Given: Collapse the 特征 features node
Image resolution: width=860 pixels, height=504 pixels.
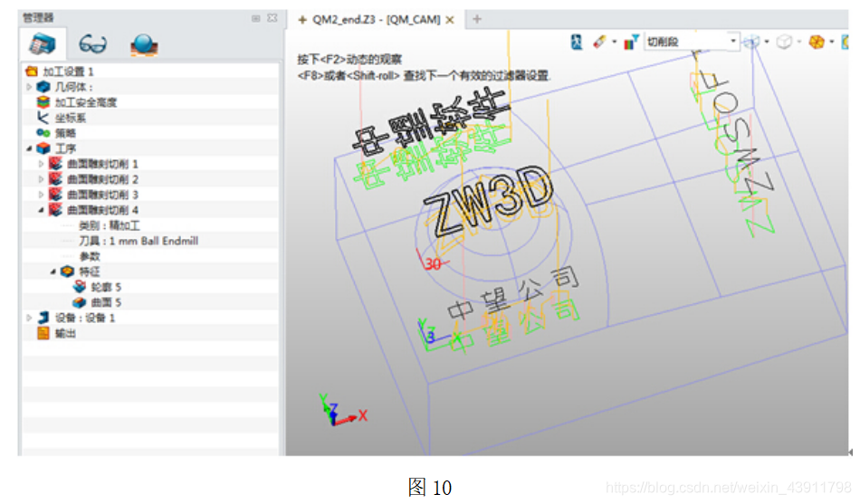Looking at the screenshot, I should [x=53, y=271].
